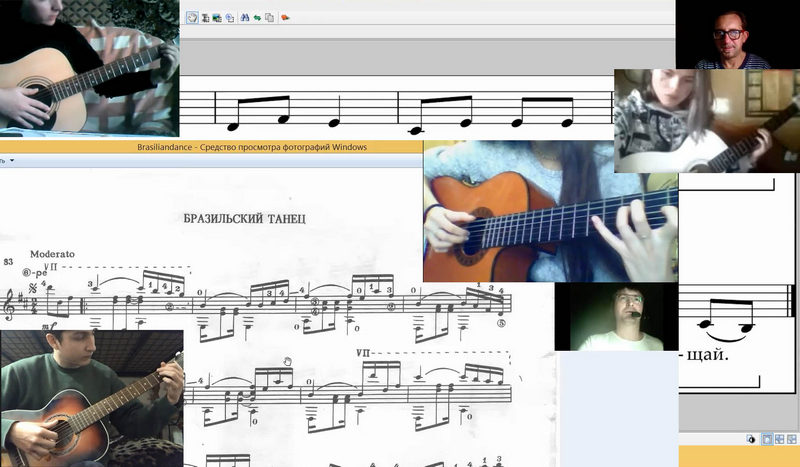The image size is (800, 467).
Task: Open the dropdown arrow under the Photo Viewer title
Action: tap(12, 161)
